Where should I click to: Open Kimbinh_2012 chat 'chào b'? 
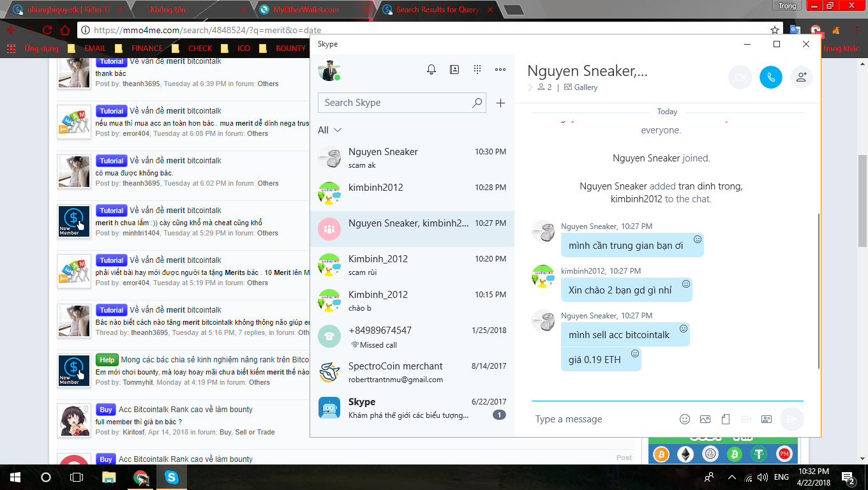point(412,301)
